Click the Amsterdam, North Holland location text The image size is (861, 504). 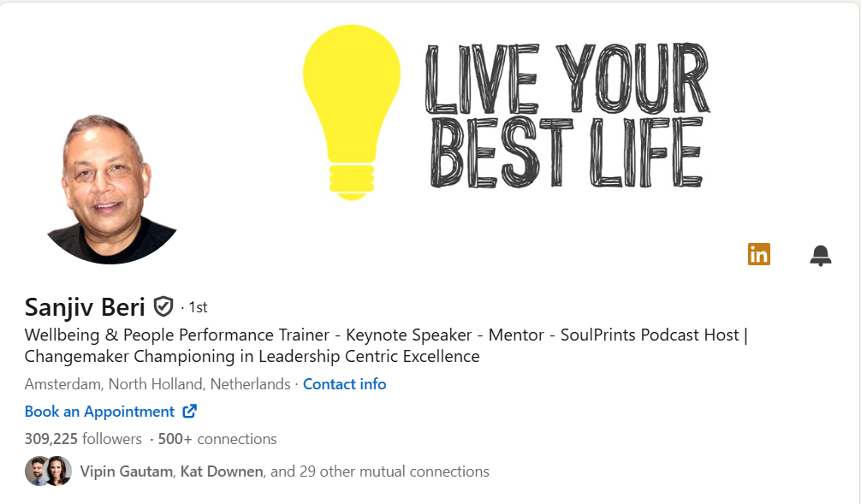click(x=157, y=384)
